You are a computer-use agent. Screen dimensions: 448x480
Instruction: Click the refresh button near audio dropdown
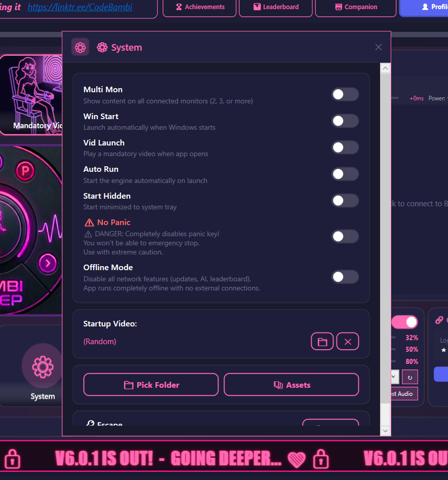410,377
